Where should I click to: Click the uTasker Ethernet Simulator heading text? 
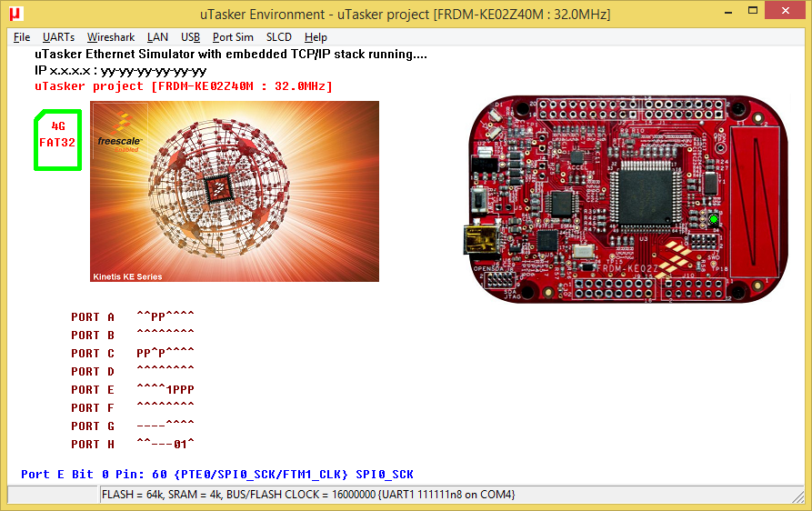(231, 55)
